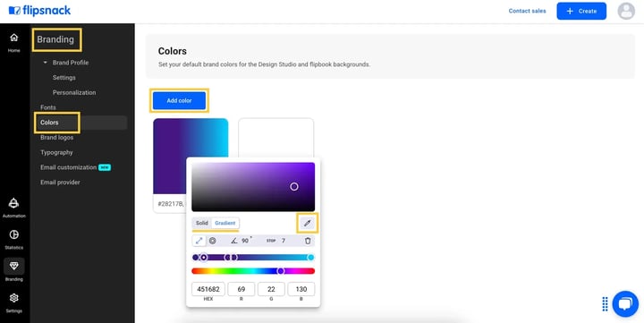This screenshot has width=644, height=323.
Task: Go to Fonts in Branding menu
Action: point(48,107)
